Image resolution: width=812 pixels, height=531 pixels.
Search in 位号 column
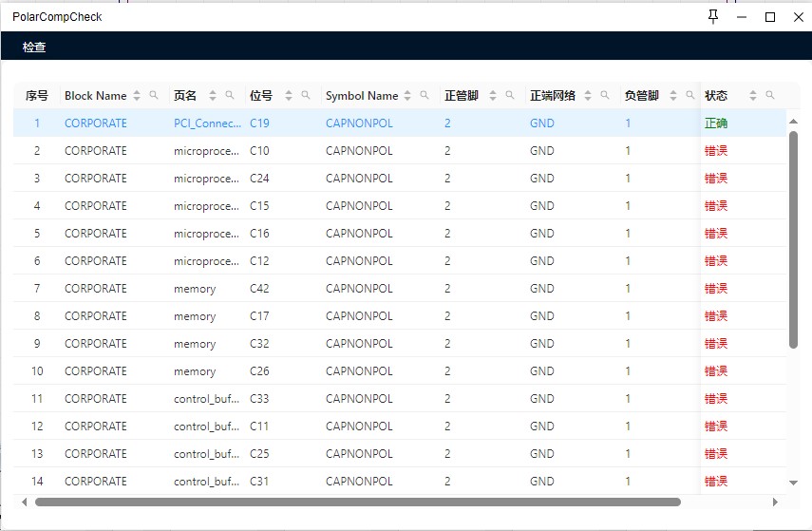(306, 95)
